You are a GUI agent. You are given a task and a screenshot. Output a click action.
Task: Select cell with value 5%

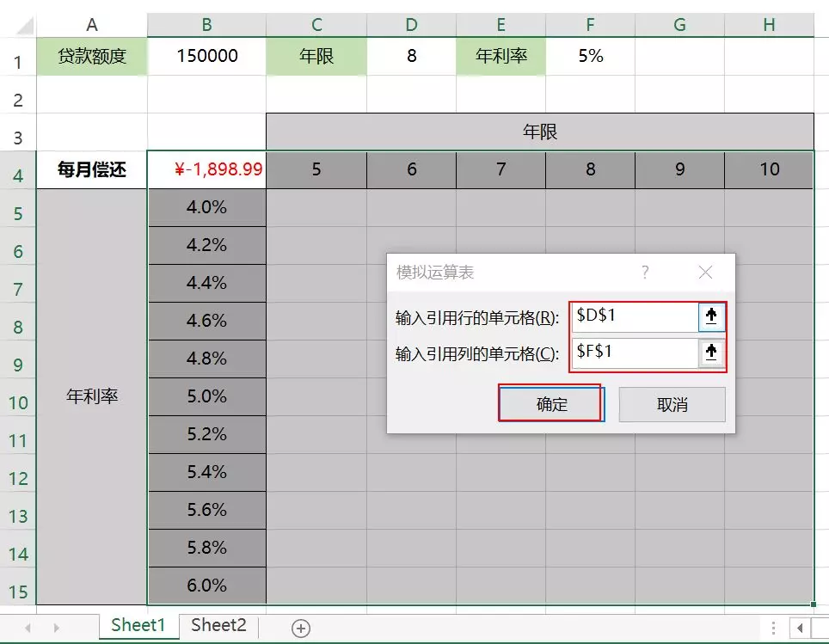pos(590,56)
